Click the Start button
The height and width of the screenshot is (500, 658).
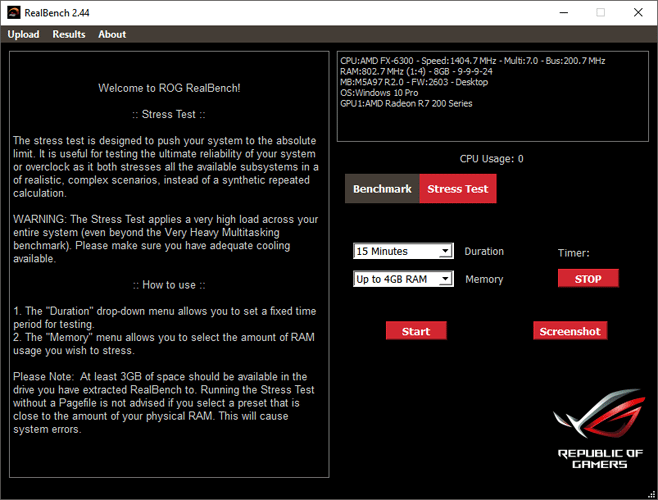(x=416, y=331)
